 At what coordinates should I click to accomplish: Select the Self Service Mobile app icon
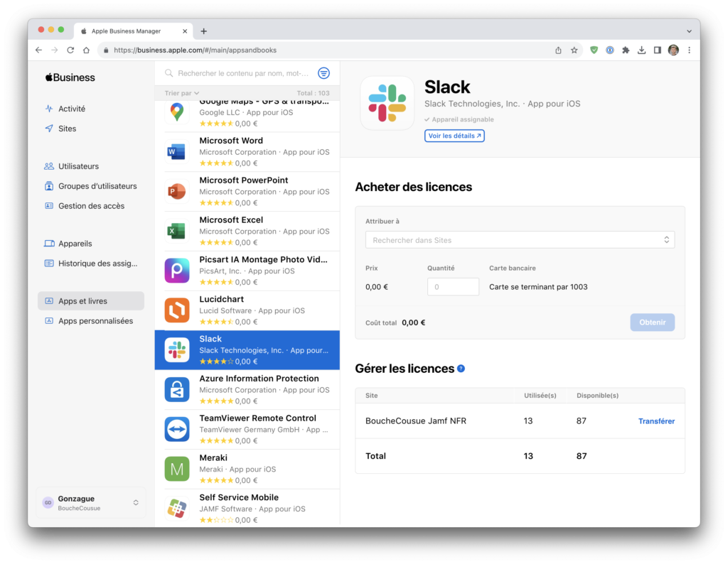coord(176,509)
